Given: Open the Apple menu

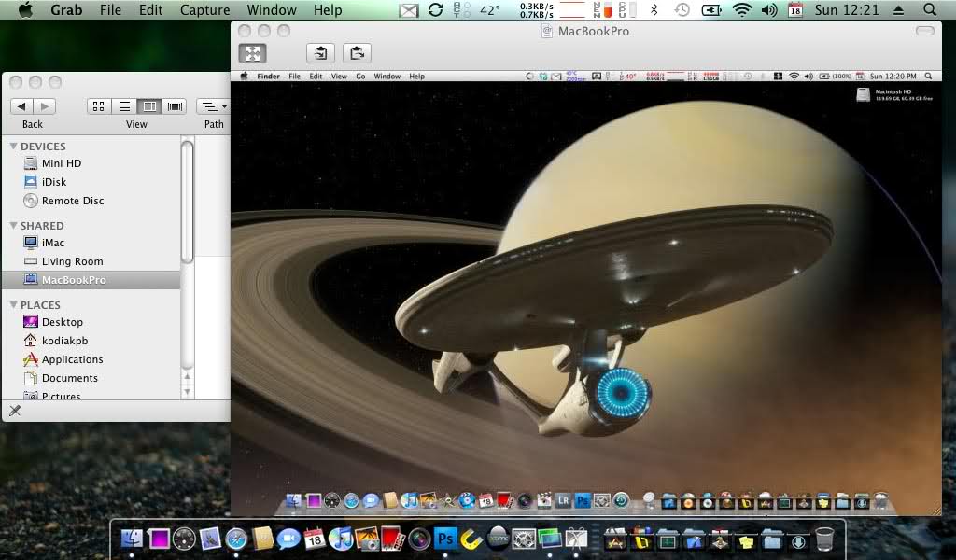Looking at the screenshot, I should 25,9.
